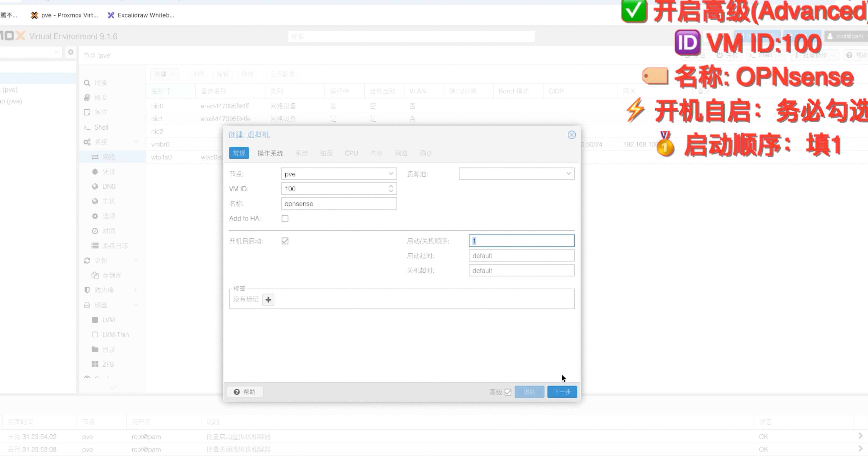This screenshot has width=868, height=458.
Task: Click the 下一步 next button
Action: 562,392
